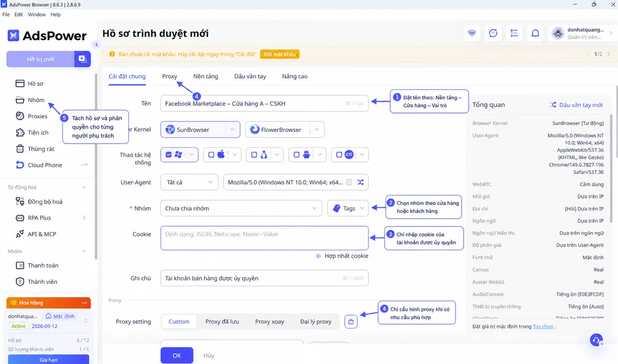Click the AdsPower logo
The width and height of the screenshot is (618, 364).
point(47,36)
